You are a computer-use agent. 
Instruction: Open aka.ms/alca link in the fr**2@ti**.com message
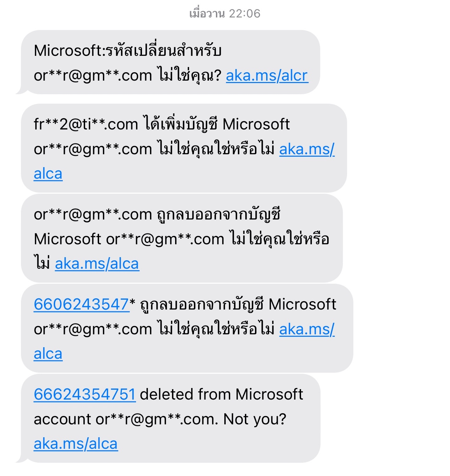pos(307,149)
